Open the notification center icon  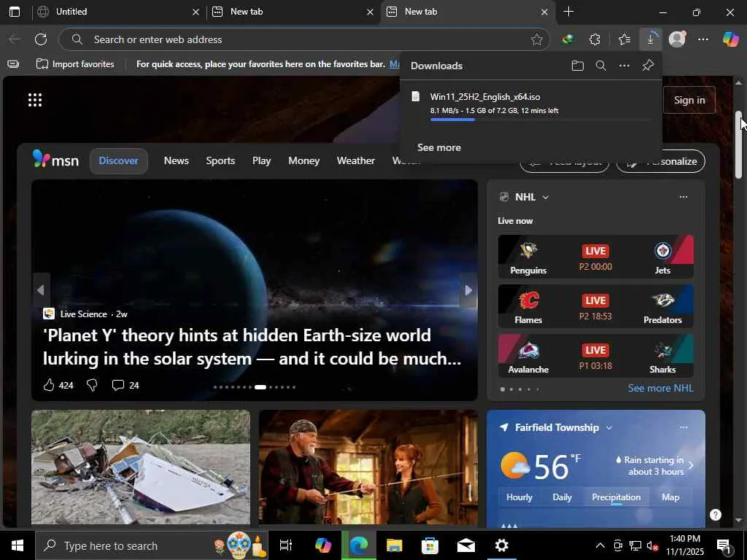coord(723,545)
